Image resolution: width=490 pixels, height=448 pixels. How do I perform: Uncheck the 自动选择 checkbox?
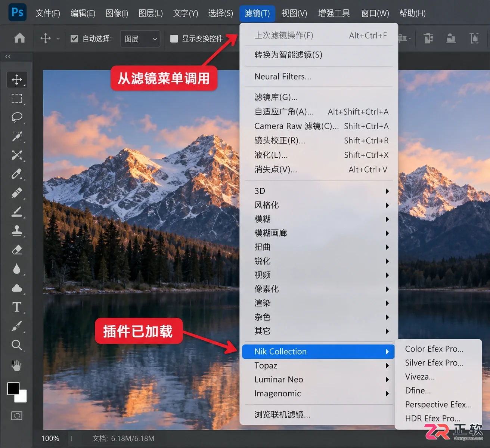tap(74, 38)
